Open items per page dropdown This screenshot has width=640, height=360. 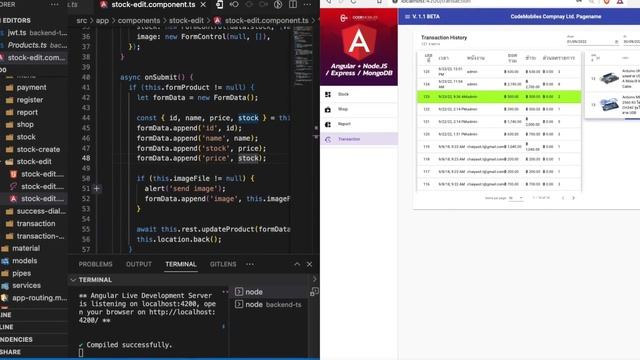click(x=516, y=198)
